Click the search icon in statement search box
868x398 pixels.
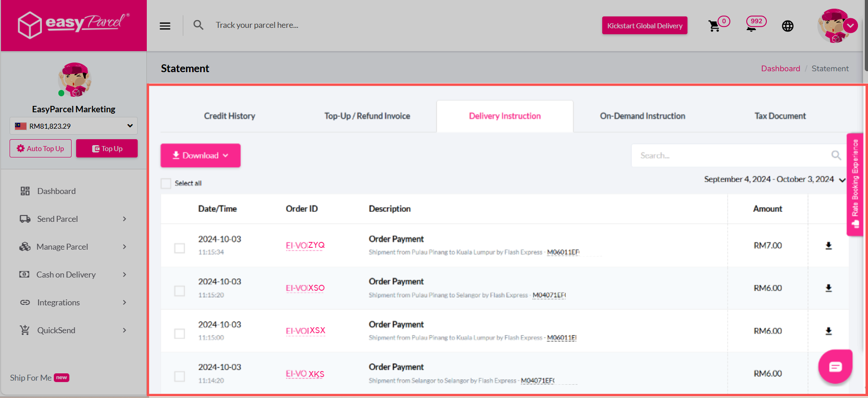[x=836, y=155]
